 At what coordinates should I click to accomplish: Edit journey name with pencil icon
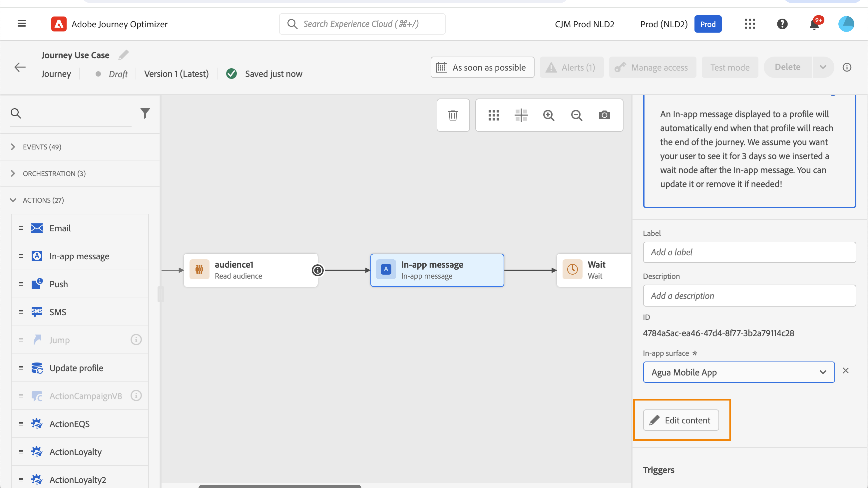124,55
